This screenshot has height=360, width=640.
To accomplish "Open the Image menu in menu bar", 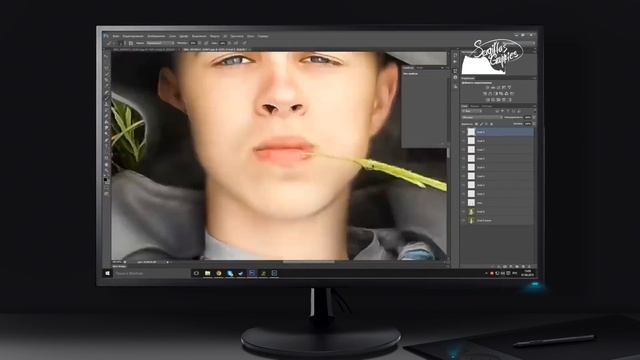I will [156, 36].
